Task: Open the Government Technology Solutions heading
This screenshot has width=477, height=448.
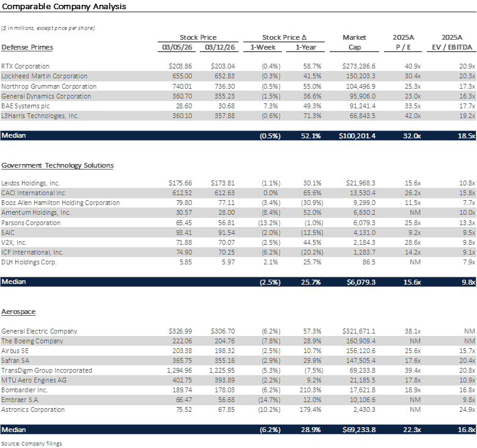Action: pyautogui.click(x=57, y=165)
